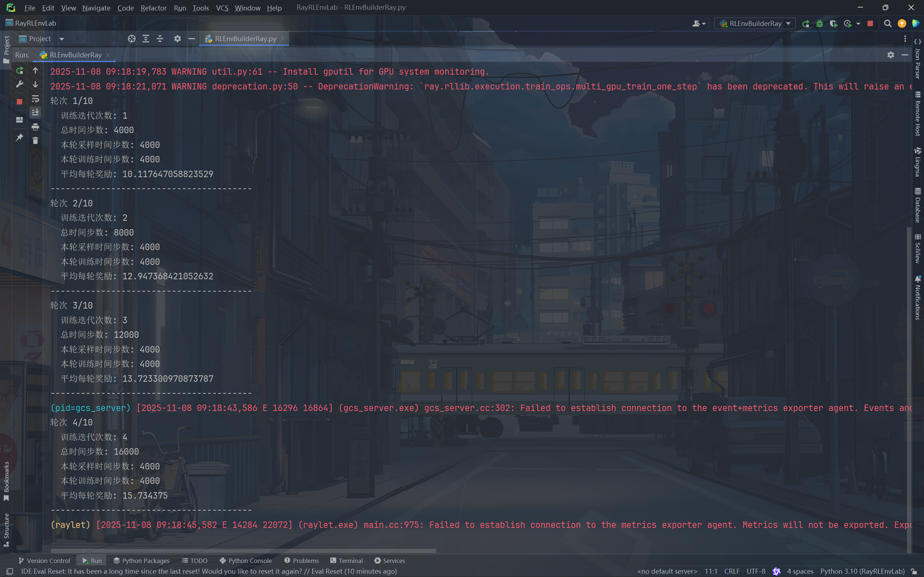Image resolution: width=924 pixels, height=577 pixels.
Task: Toggle the Project side tool window
Action: (6, 49)
